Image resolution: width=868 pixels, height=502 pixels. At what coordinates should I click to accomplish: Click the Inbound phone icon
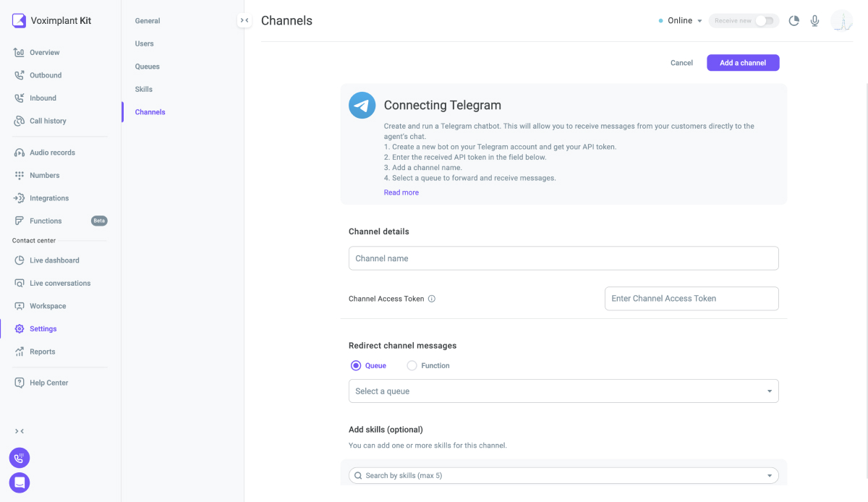pyautogui.click(x=20, y=98)
